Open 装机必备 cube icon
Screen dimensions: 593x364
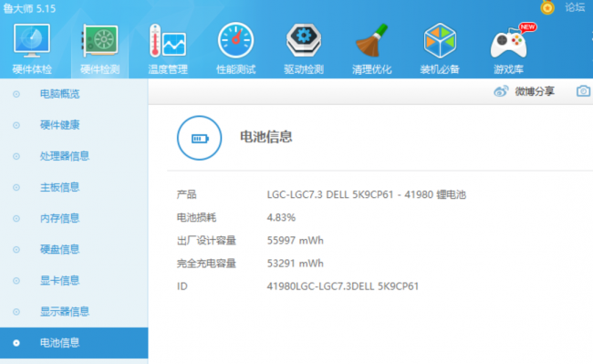(440, 40)
